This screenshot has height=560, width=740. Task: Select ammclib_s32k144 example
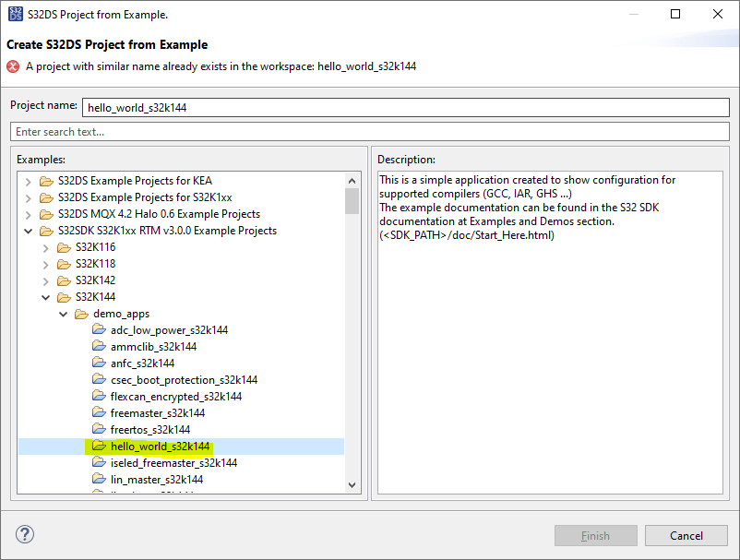point(153,347)
